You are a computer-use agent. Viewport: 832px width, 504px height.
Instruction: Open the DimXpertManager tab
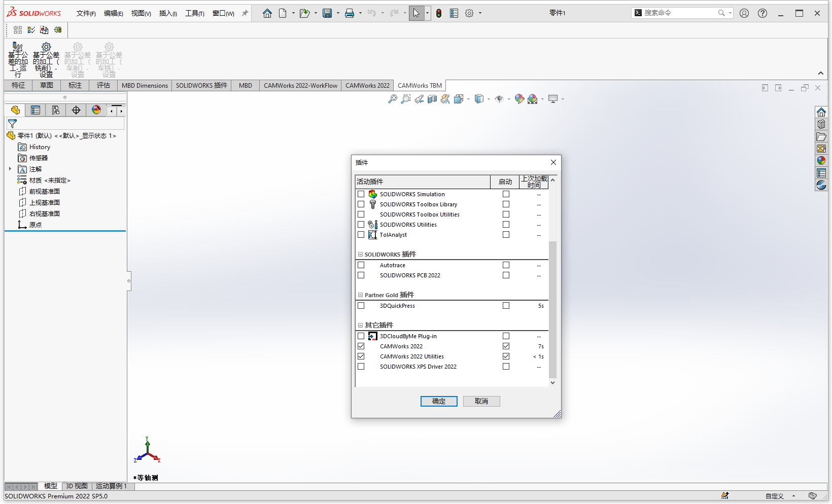[76, 110]
